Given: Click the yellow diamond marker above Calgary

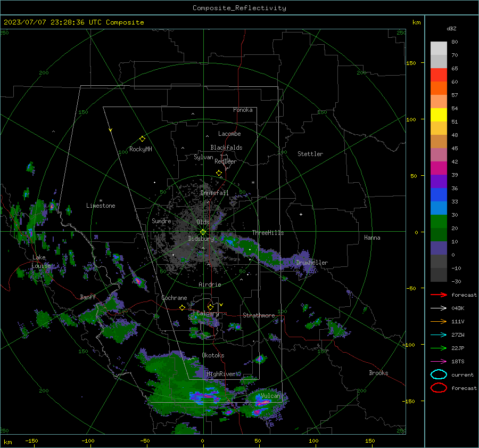Looking at the screenshot, I should click(210, 307).
